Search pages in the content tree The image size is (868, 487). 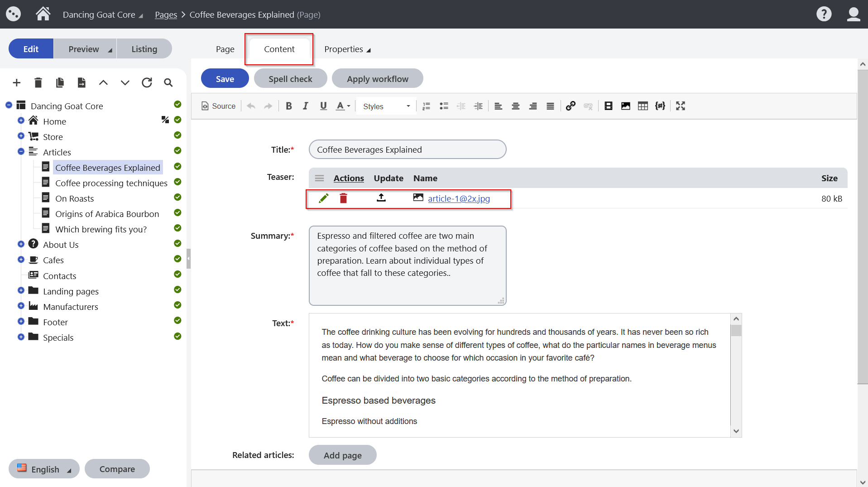pos(168,82)
